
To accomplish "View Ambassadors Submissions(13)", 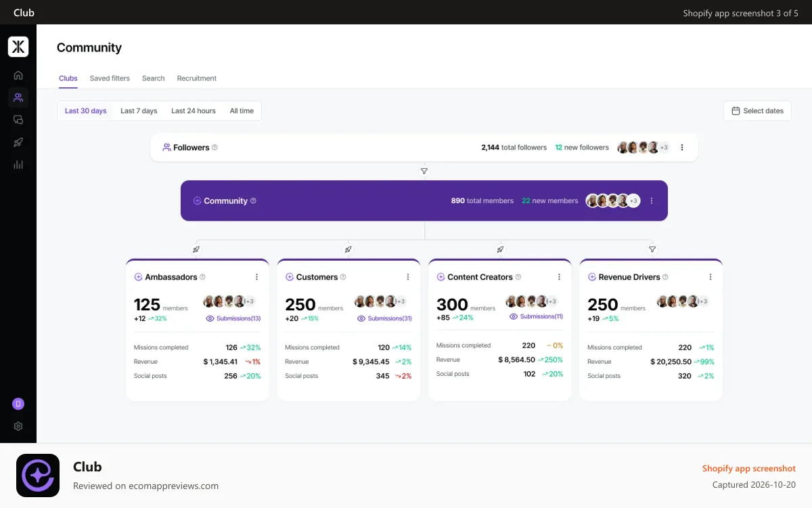I will tap(233, 318).
